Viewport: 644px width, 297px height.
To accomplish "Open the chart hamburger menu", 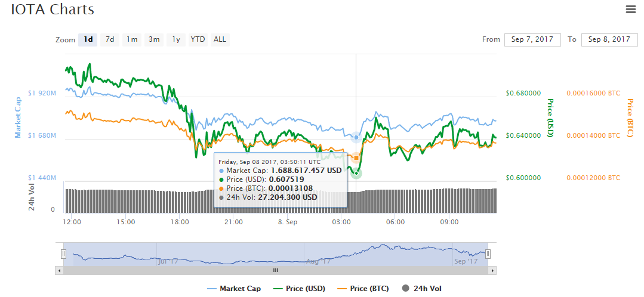I will click(630, 10).
